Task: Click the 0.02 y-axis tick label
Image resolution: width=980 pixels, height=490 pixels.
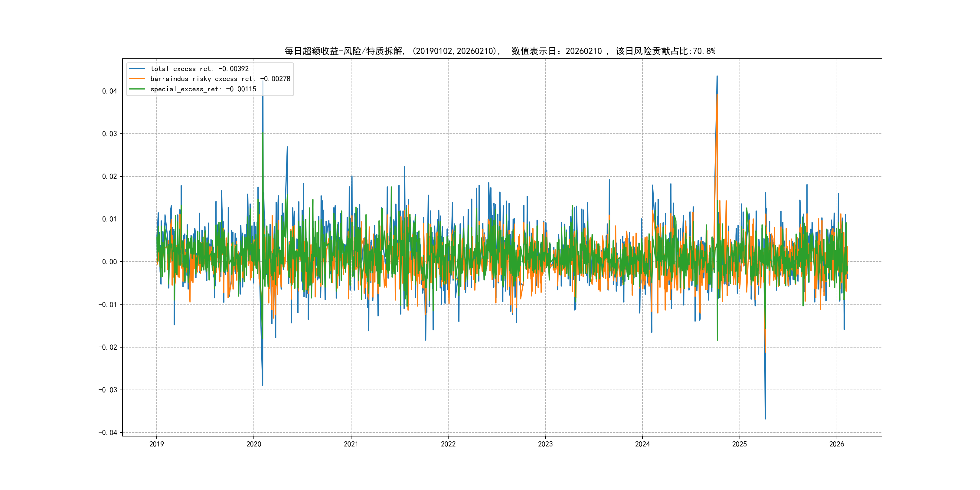Action: pyautogui.click(x=109, y=177)
